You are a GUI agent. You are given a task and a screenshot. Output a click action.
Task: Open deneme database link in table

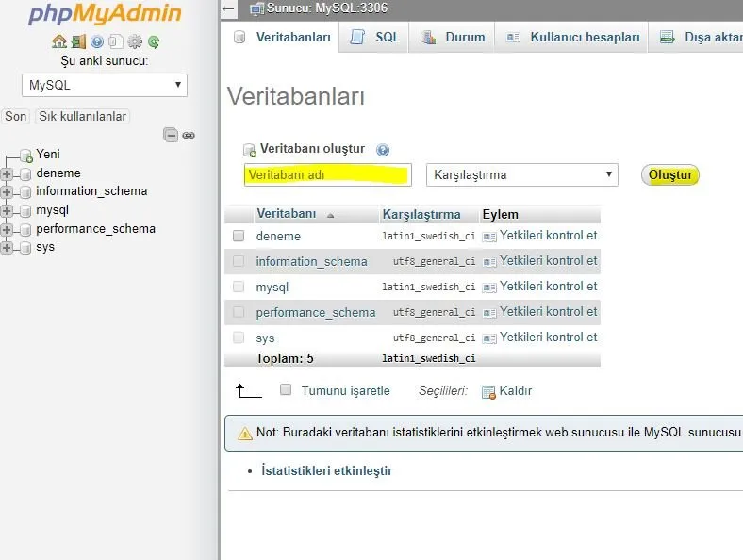tap(278, 236)
